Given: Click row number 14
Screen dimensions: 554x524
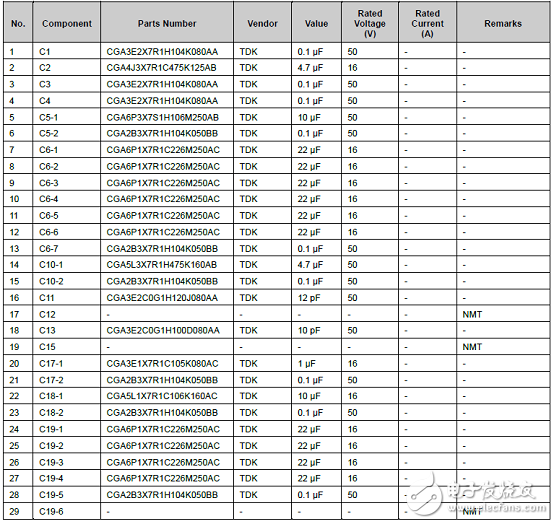Looking at the screenshot, I should pyautogui.click(x=14, y=265).
